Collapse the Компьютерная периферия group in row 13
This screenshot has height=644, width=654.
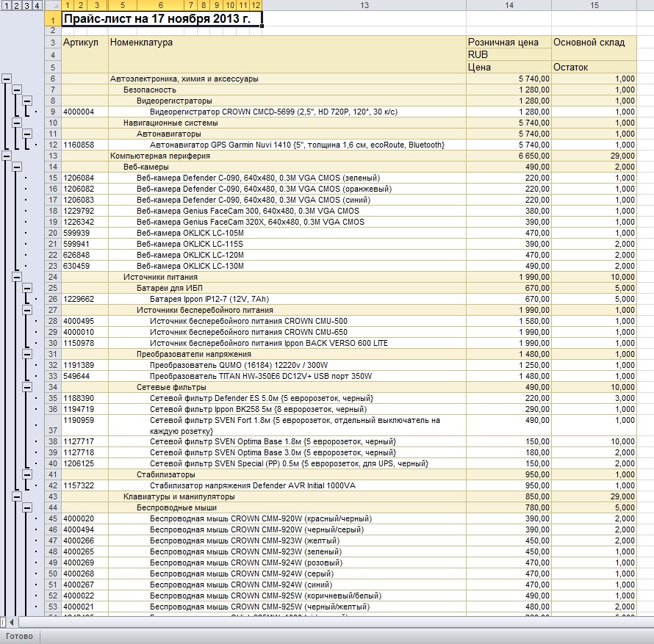pyautogui.click(x=7, y=156)
